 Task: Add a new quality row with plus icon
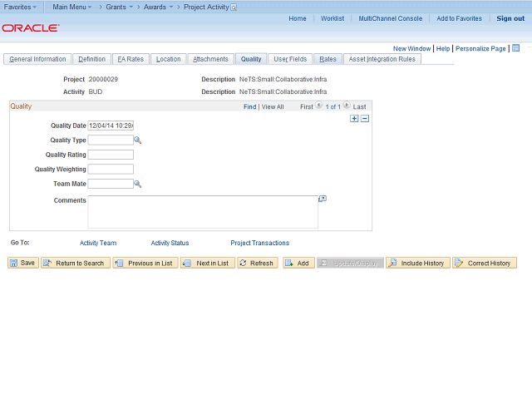click(354, 118)
